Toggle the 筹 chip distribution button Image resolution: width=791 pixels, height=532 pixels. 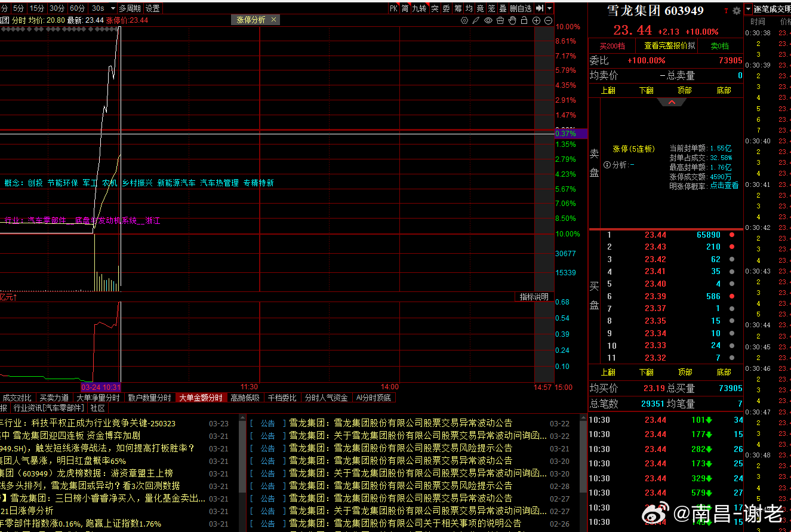click(458, 8)
